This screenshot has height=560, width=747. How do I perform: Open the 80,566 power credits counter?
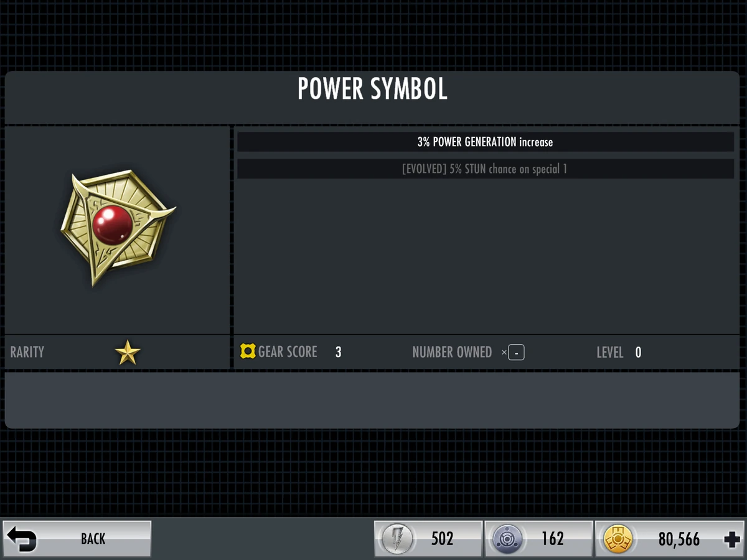[x=670, y=539]
